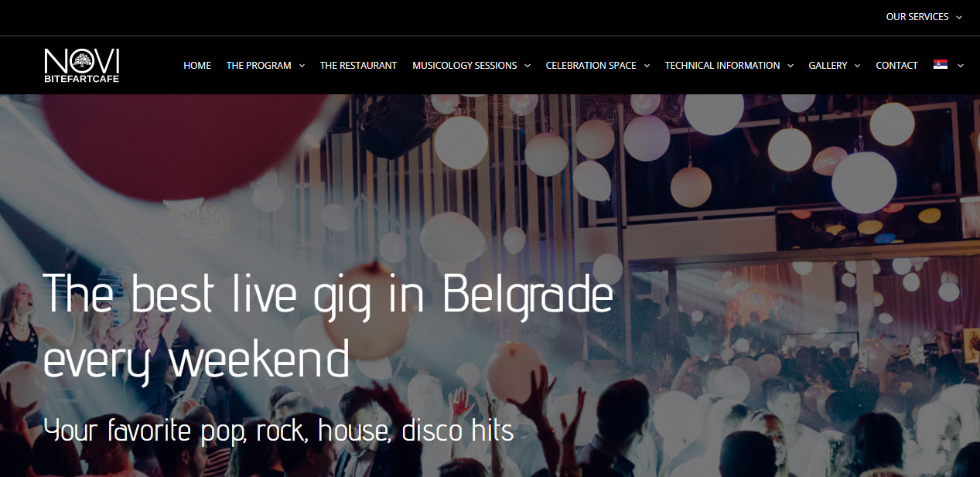Image resolution: width=980 pixels, height=477 pixels.
Task: Open the Contact page
Action: coord(896,66)
